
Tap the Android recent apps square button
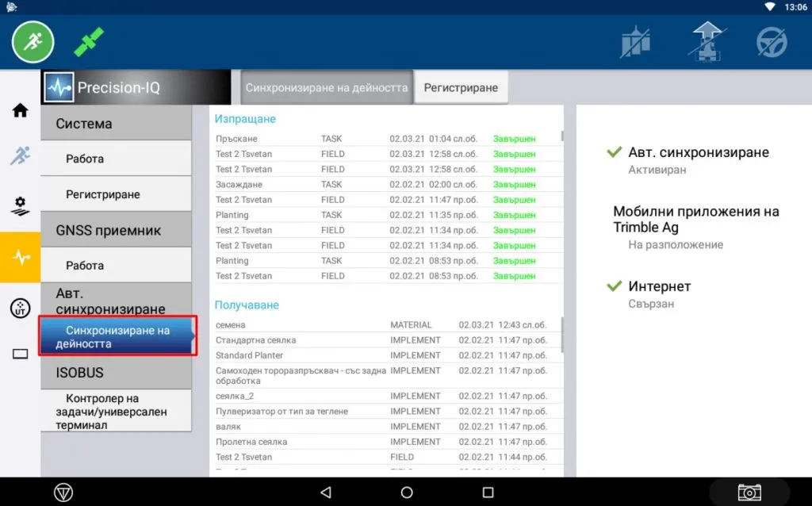coord(488,492)
